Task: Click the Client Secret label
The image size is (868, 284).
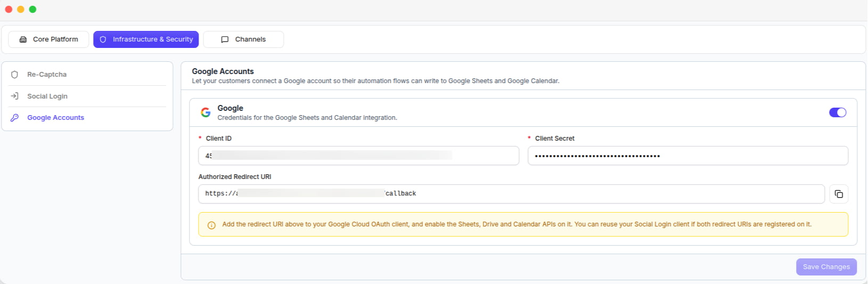Action: pyautogui.click(x=554, y=139)
